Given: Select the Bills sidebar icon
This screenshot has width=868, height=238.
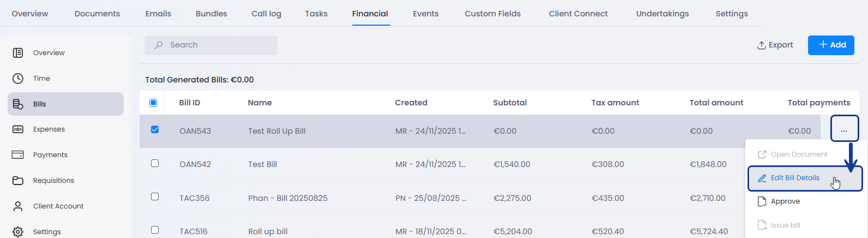Looking at the screenshot, I should coord(18,104).
